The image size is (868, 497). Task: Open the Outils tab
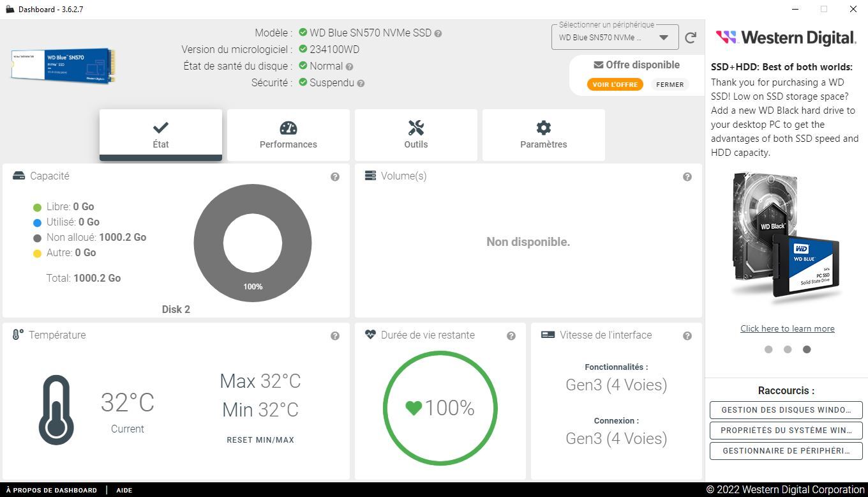(x=416, y=135)
